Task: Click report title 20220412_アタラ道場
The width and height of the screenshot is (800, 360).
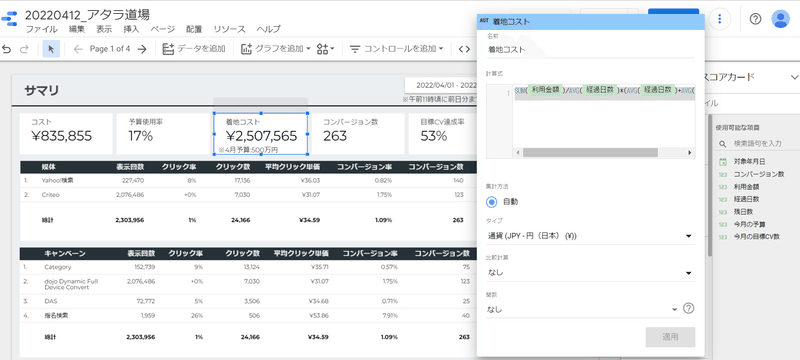Action: pyautogui.click(x=87, y=15)
